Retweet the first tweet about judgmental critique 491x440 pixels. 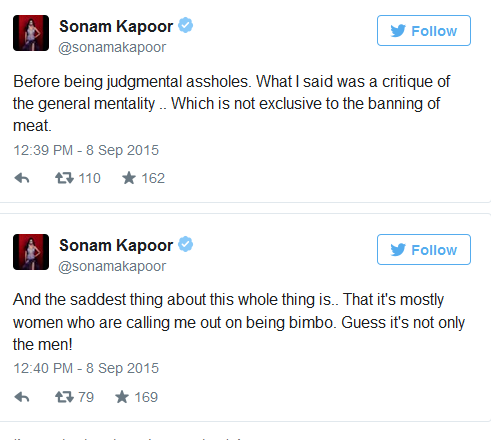point(64,178)
